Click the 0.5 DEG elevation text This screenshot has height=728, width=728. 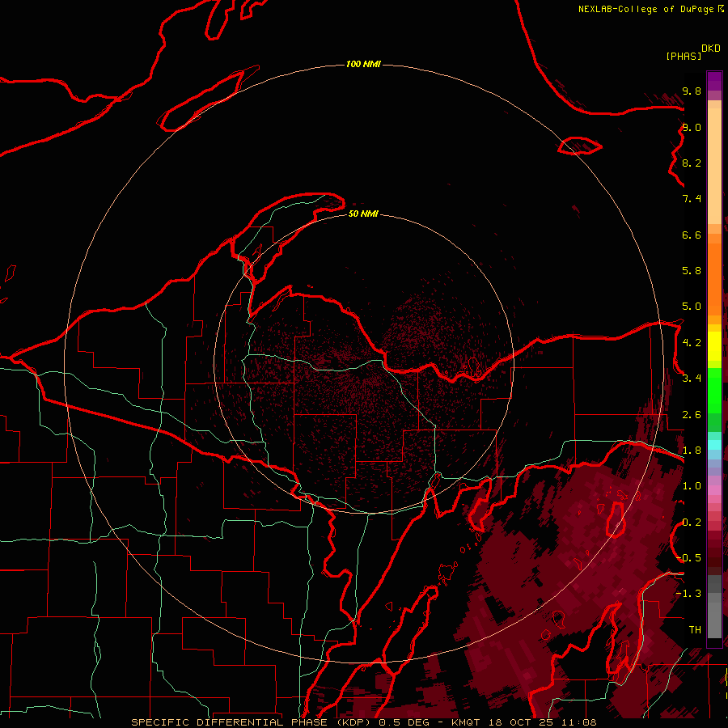coord(406,722)
